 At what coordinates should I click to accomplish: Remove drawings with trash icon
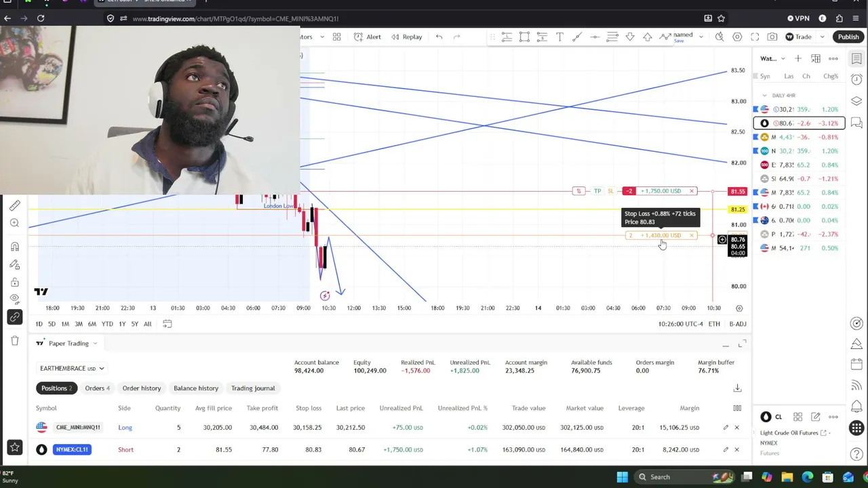15,340
